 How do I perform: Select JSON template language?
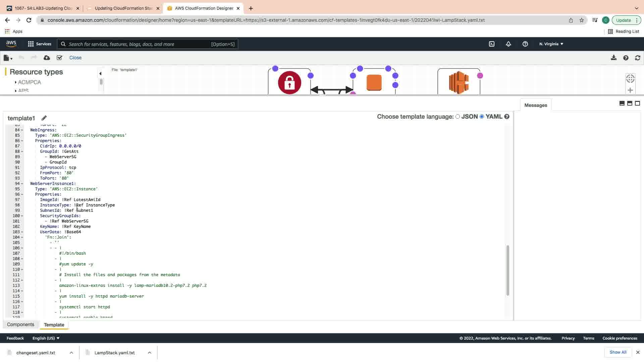point(458,117)
